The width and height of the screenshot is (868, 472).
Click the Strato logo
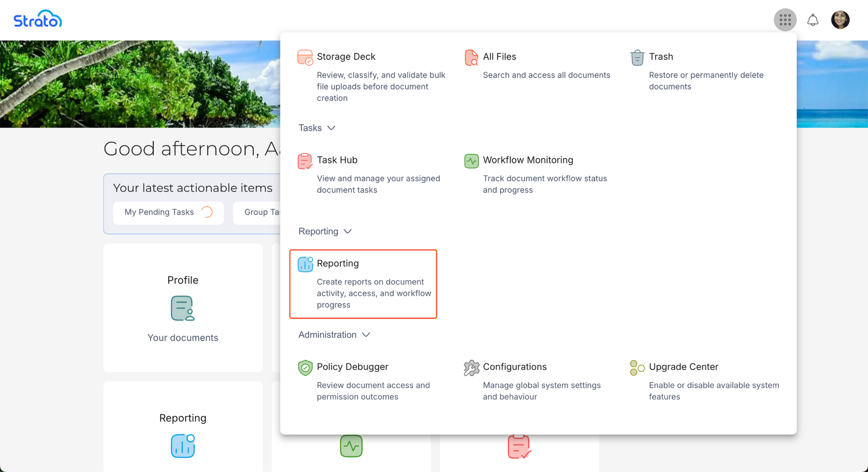[x=38, y=19]
